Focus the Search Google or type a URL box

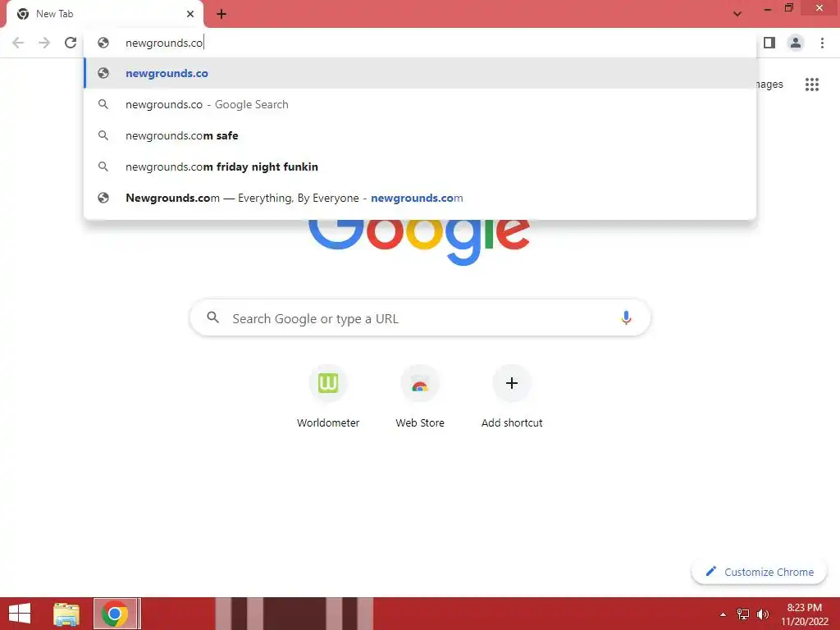click(420, 317)
